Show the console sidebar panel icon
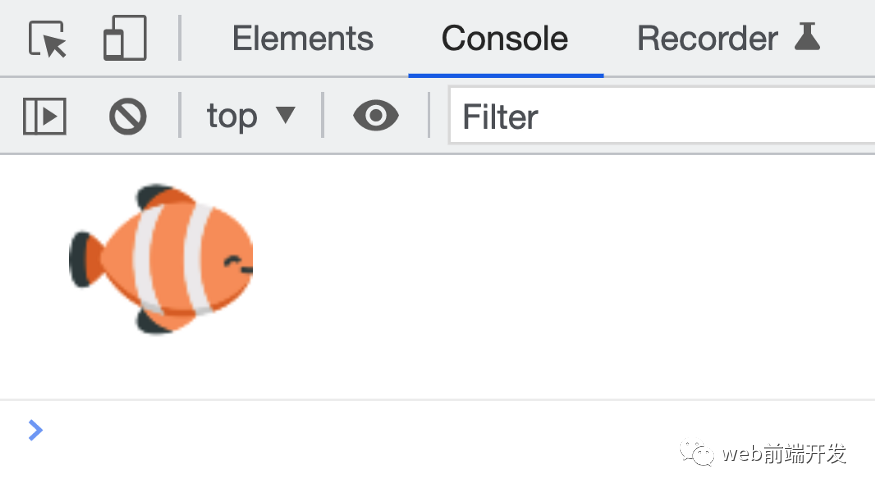 (45, 116)
